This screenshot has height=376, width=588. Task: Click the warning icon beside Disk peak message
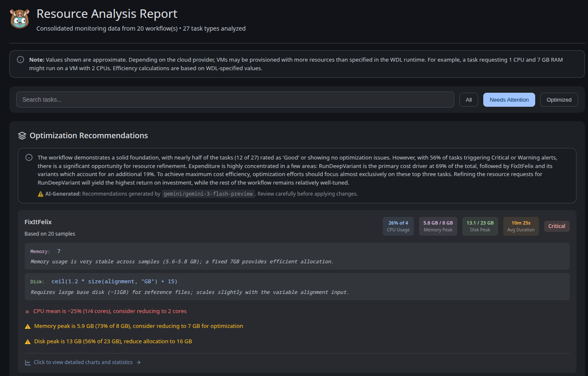pyautogui.click(x=28, y=342)
